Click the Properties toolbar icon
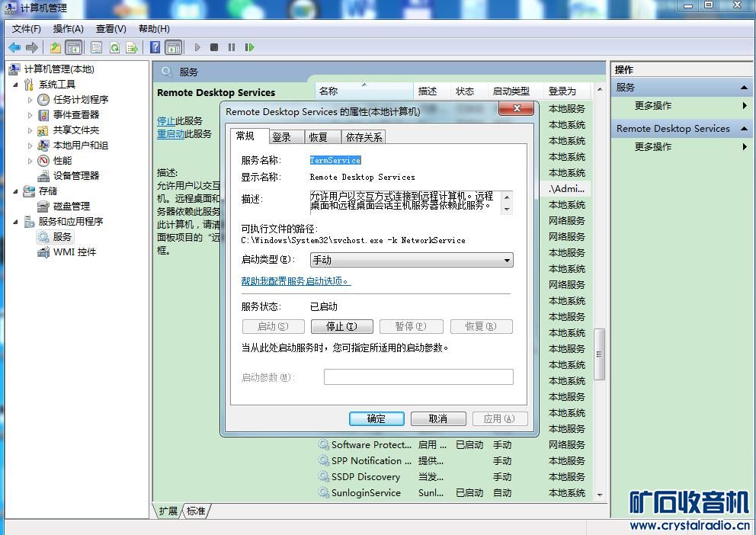The width and height of the screenshot is (756, 535). (x=97, y=47)
